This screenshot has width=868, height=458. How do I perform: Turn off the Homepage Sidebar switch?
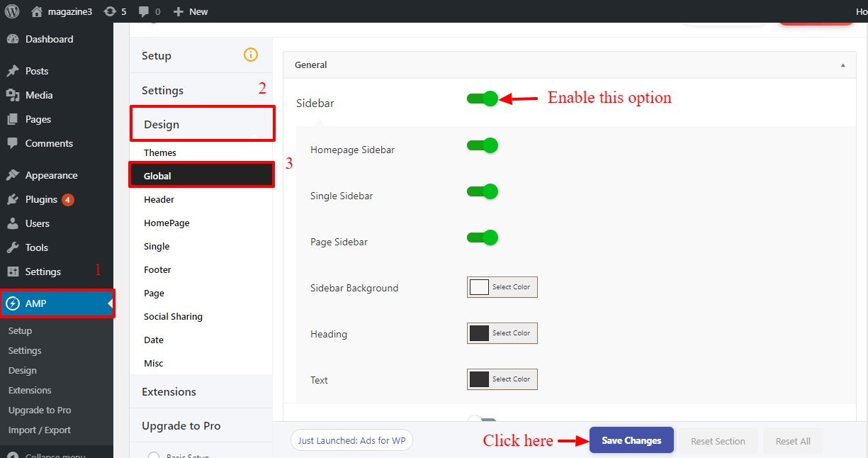483,145
